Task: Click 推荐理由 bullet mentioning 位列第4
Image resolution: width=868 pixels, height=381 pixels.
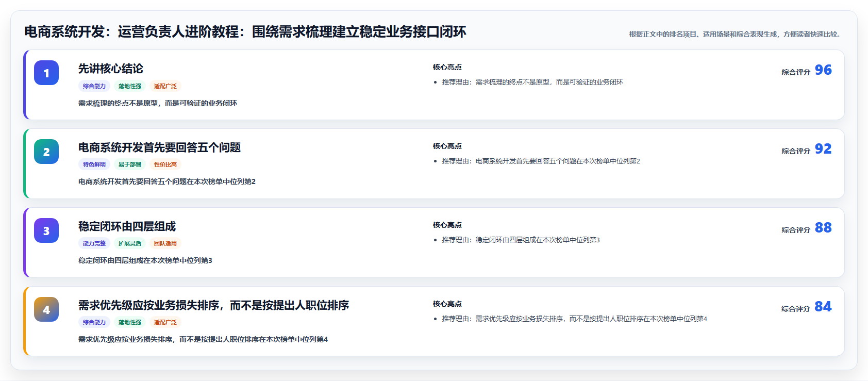Action: click(x=575, y=319)
